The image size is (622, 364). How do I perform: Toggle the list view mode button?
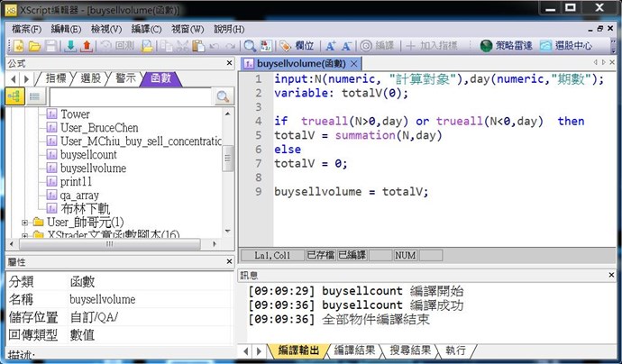coord(34,96)
